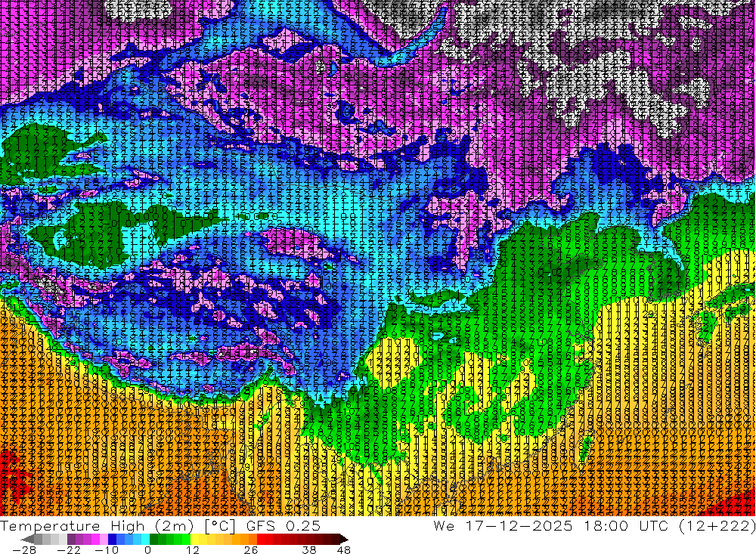
Task: Click the '-28' legend value
Action: (24, 549)
